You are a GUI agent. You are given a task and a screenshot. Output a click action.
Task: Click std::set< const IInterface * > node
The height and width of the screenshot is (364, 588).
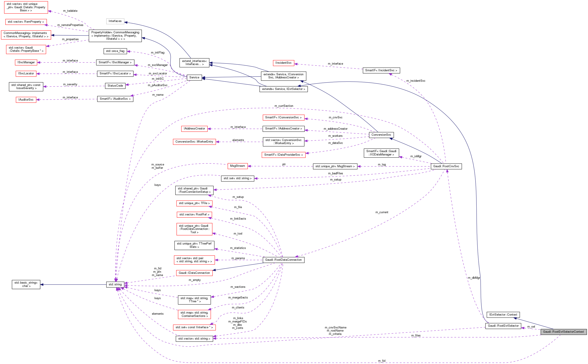coord(194,327)
